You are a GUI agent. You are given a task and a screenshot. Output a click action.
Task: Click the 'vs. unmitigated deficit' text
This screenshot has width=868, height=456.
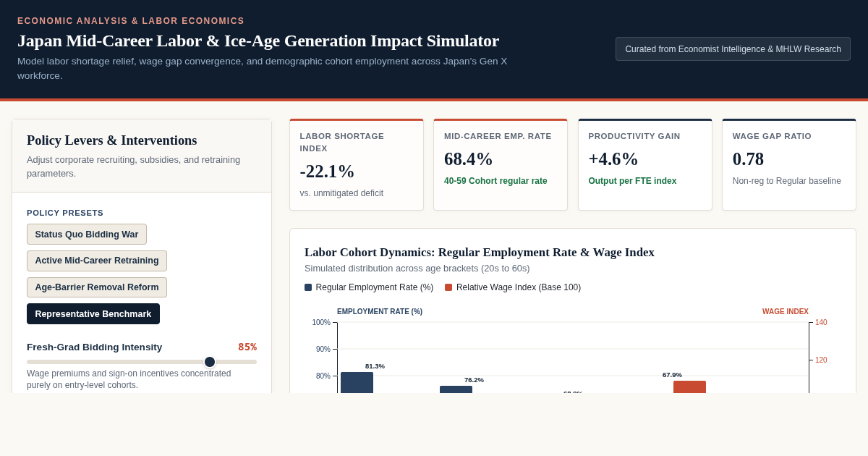click(341, 193)
